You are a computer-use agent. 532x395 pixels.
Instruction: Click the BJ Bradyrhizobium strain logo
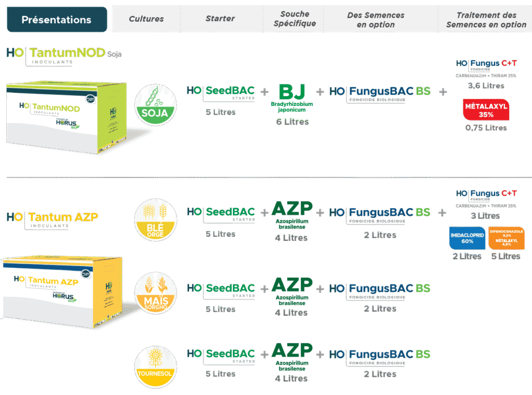coord(292,95)
